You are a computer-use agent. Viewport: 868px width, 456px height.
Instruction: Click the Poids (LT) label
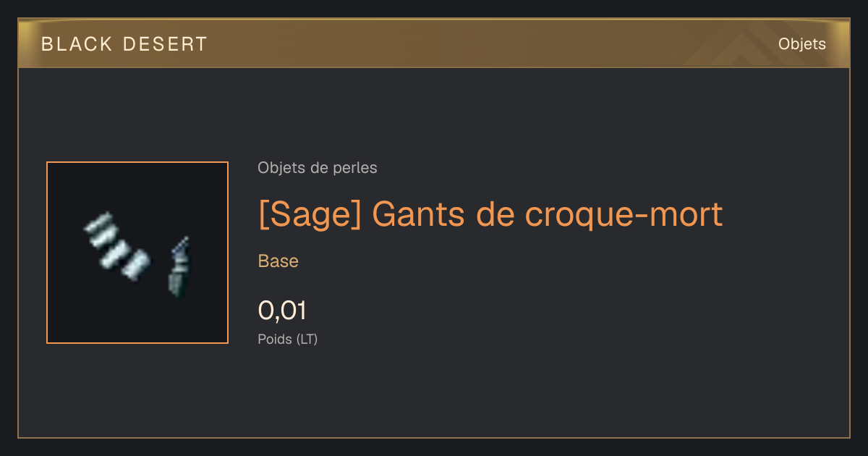pos(288,339)
